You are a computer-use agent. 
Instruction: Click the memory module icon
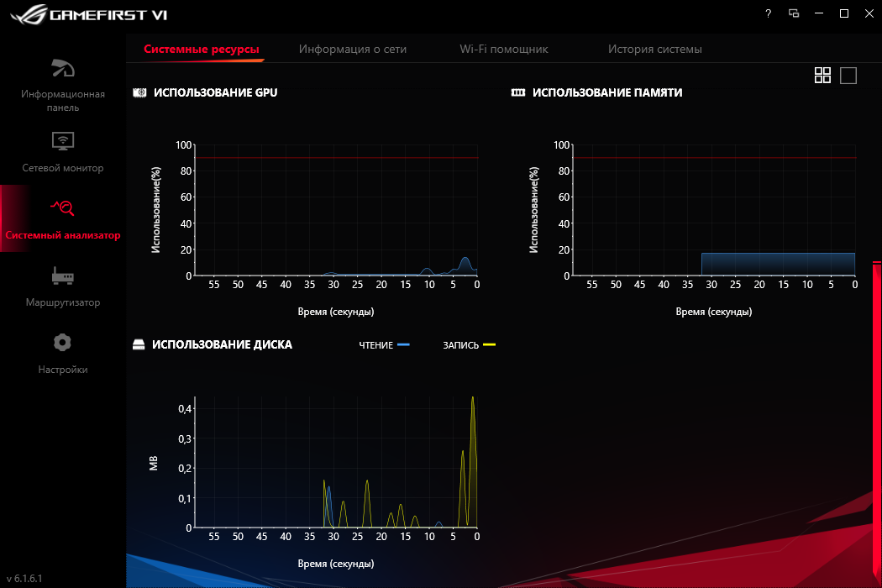coord(518,92)
